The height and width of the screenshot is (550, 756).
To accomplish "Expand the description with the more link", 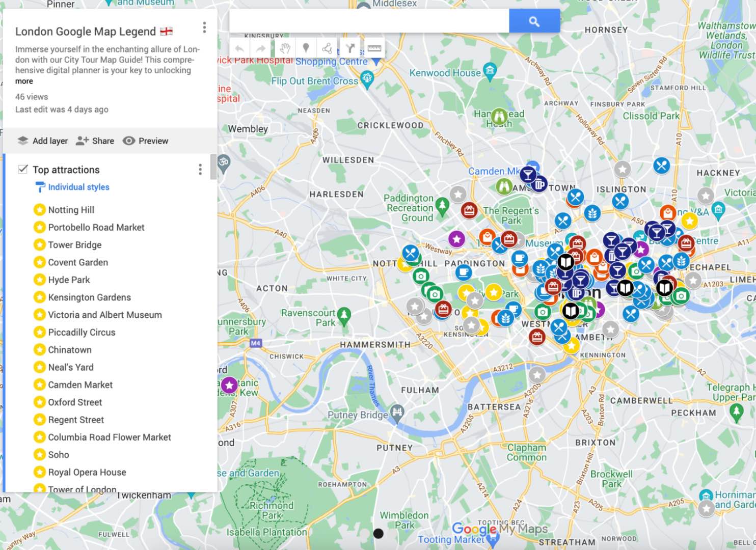I will click(x=24, y=81).
